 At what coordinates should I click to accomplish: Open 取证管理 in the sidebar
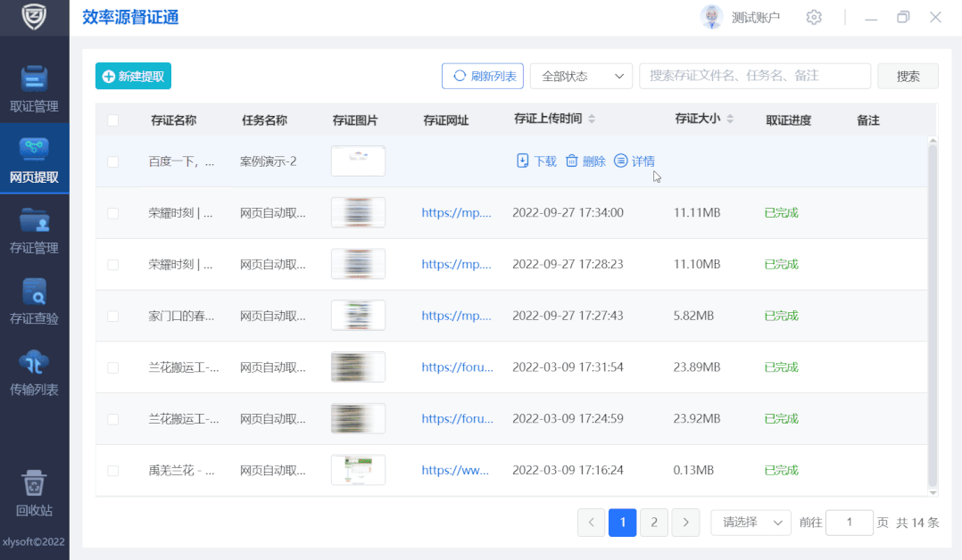34,88
